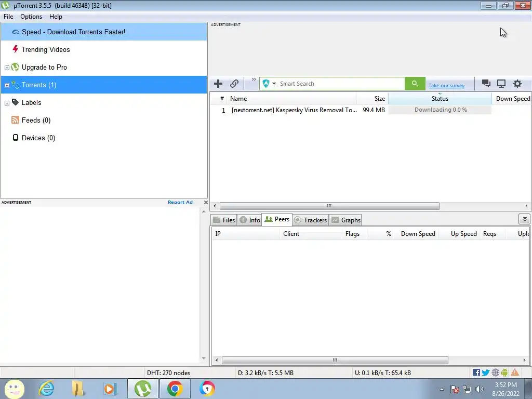The width and height of the screenshot is (532, 399).
Task: Select Speed - Download Torrents Faster item
Action: point(104,32)
